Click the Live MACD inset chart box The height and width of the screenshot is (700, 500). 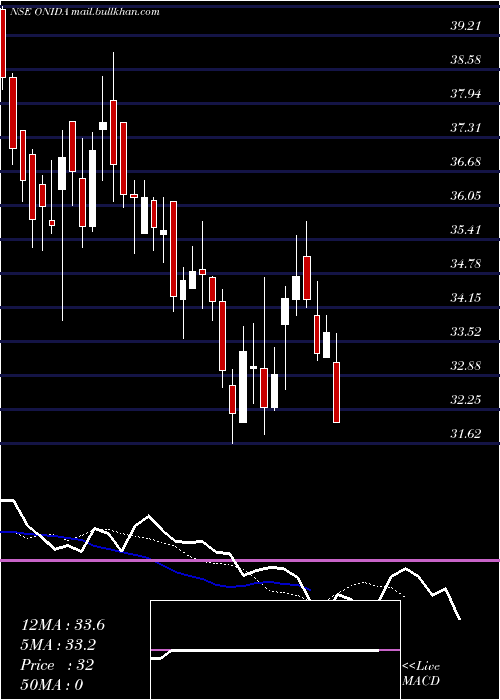click(x=275, y=650)
